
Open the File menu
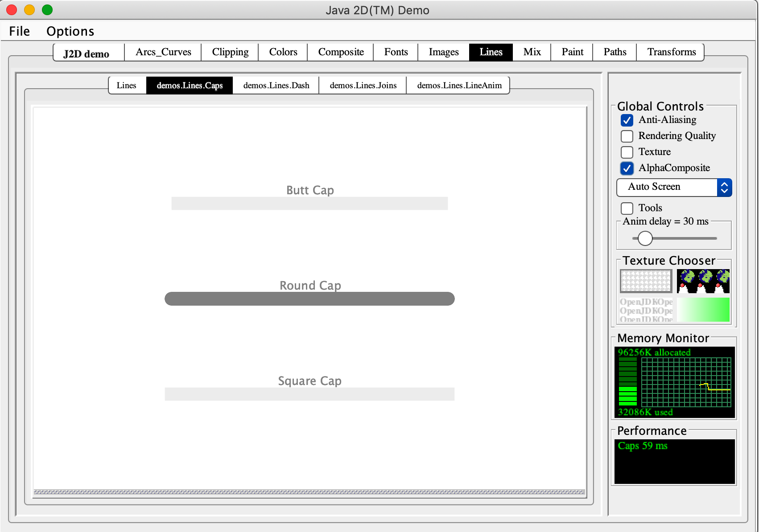click(x=19, y=31)
